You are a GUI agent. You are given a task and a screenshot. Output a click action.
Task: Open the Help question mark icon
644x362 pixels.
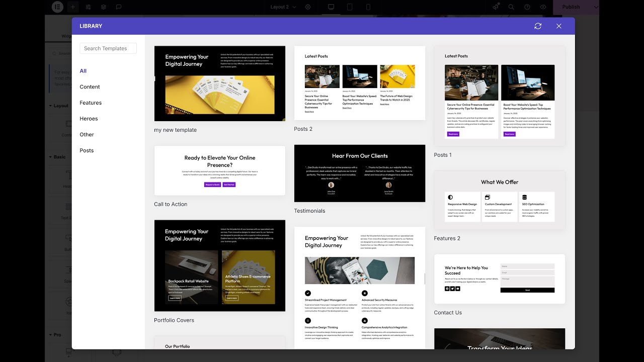(527, 7)
